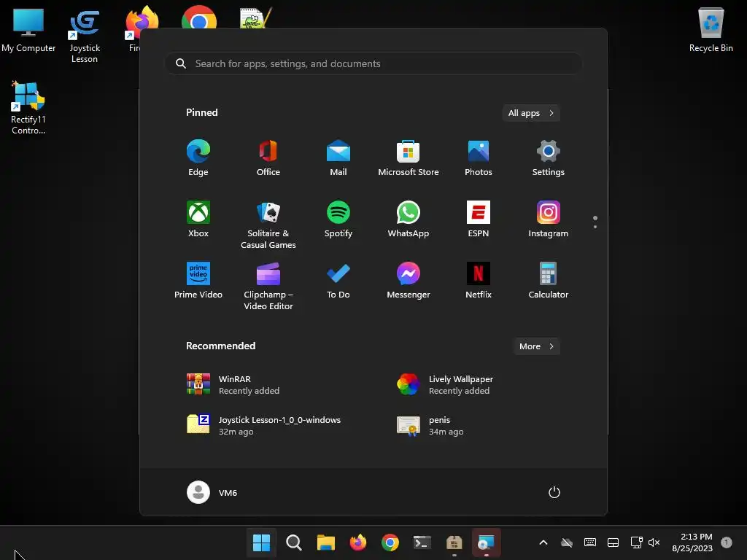Launch the Photos app
Viewport: 747px width, 560px height.
click(x=479, y=158)
